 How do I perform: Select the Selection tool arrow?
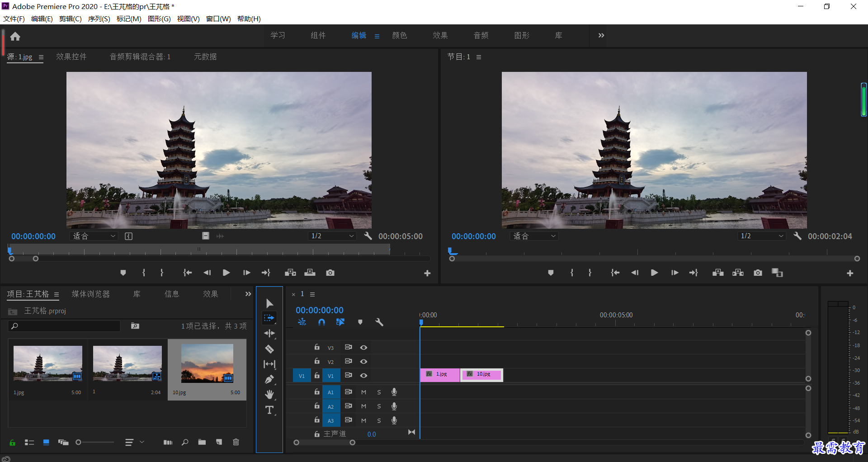tap(269, 303)
